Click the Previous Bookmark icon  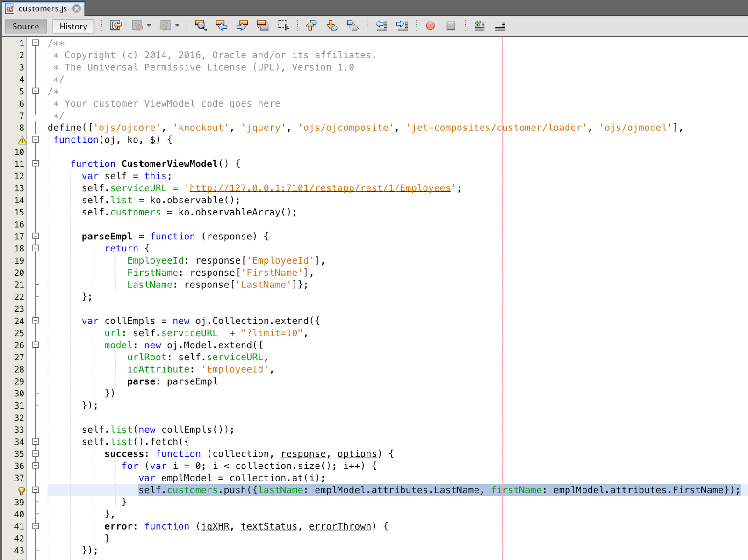311,26
